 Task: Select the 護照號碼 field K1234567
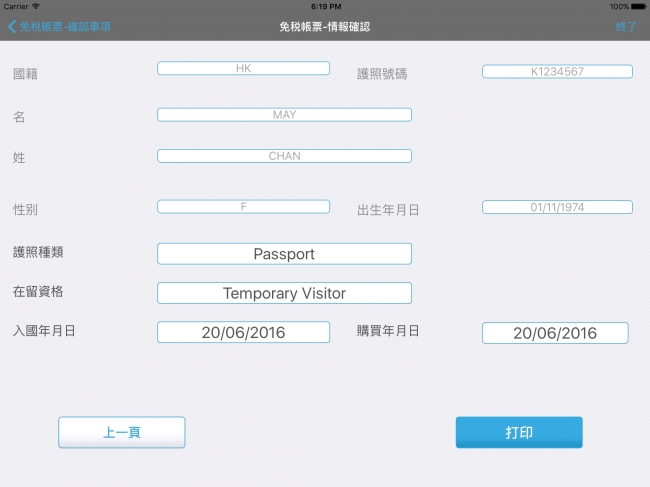[x=557, y=71]
